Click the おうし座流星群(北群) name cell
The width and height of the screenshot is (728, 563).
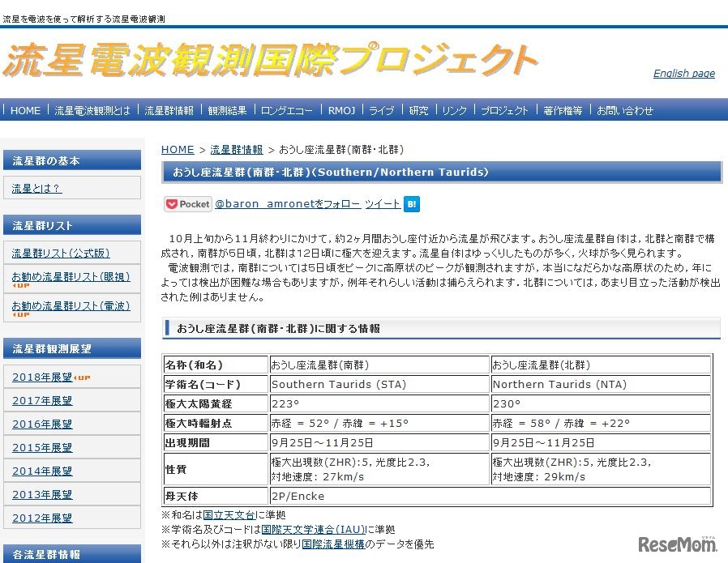601,365
